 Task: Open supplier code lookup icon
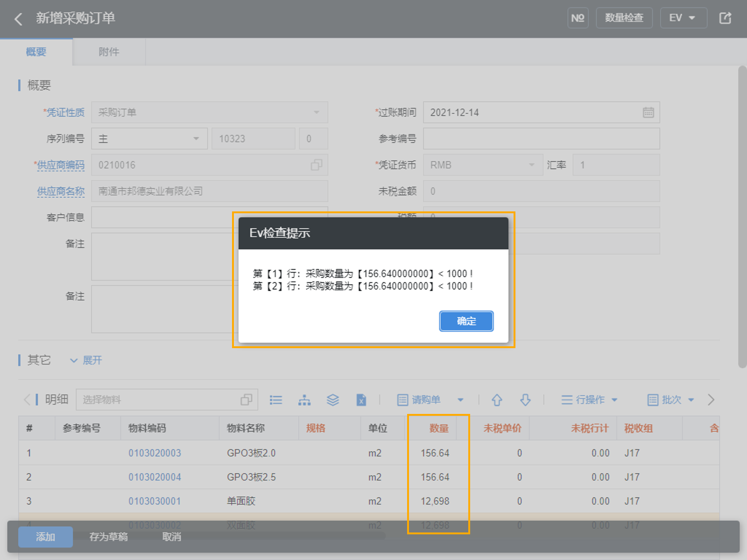(317, 165)
